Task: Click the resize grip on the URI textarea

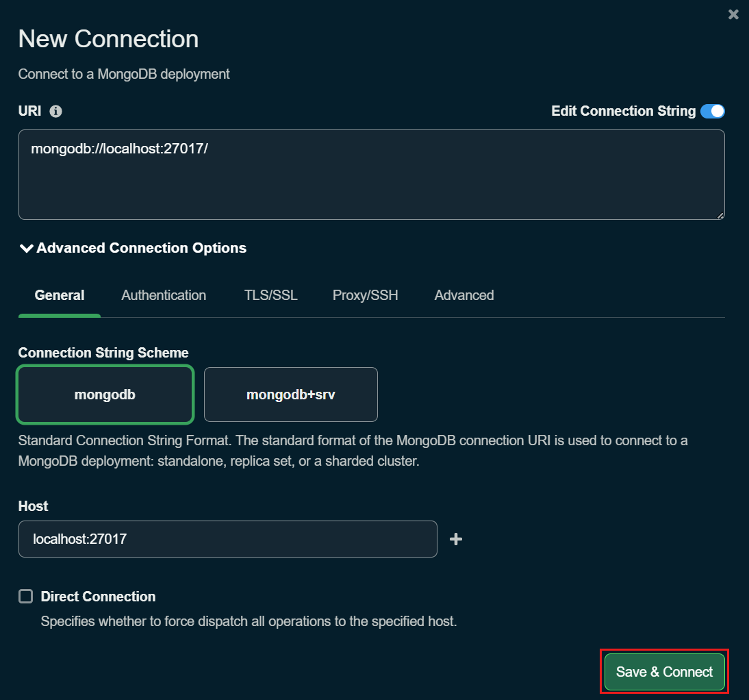Action: 720,214
